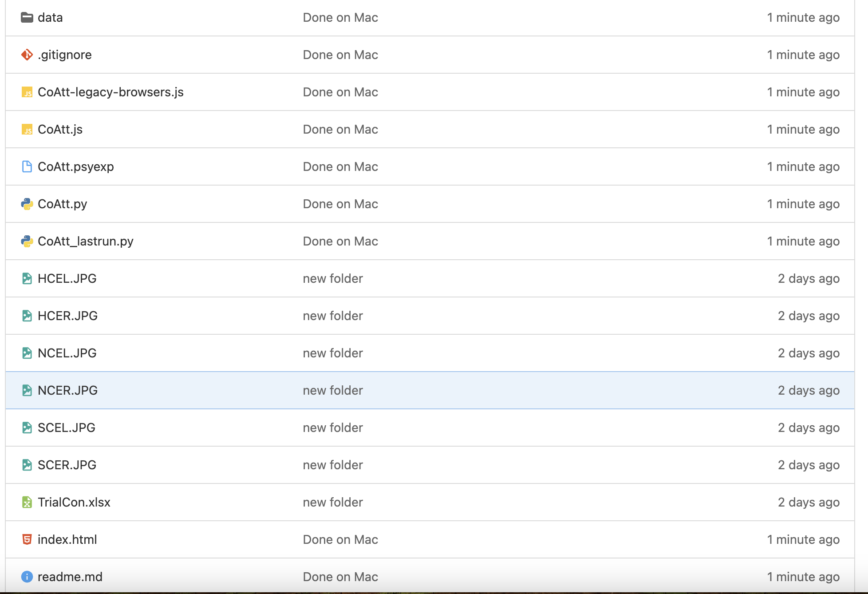
Task: Click the .gitignore git icon
Action: click(27, 55)
